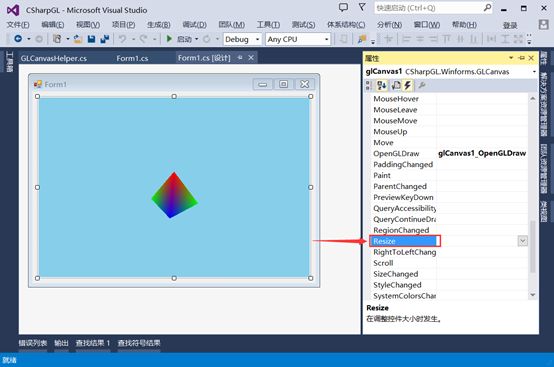
Task: Expand the start button options arrow
Action: (x=196, y=39)
